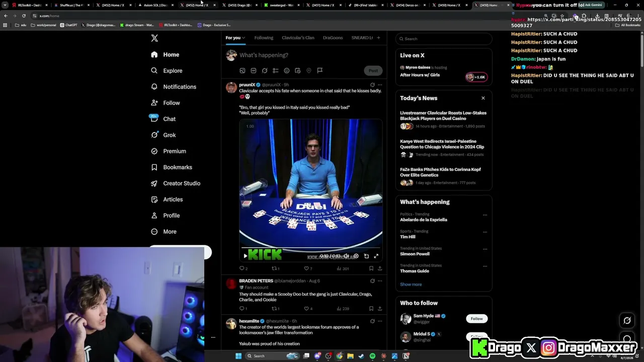Open options for Tim Hill trend

click(x=485, y=232)
